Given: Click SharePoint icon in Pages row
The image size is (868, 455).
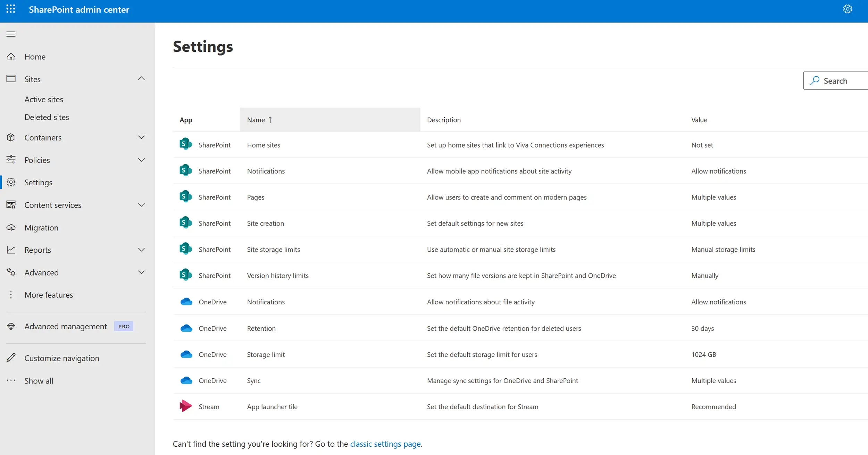Looking at the screenshot, I should (186, 196).
